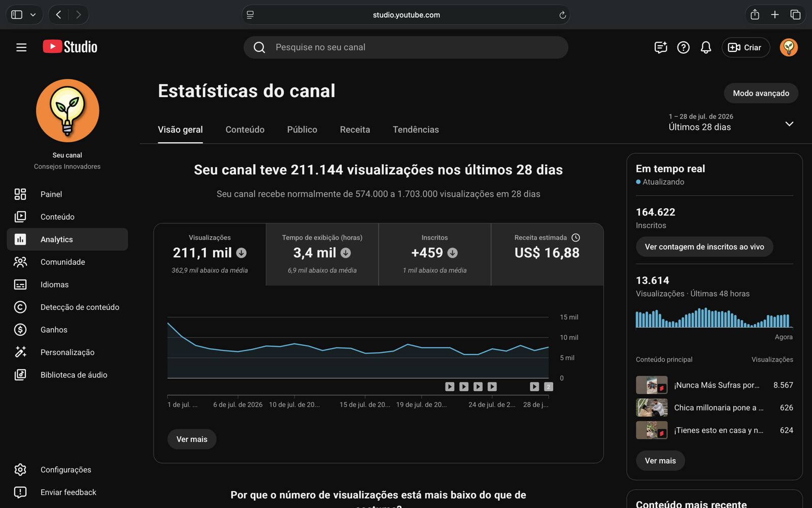Select the Inscritos metric card
This screenshot has width=812, height=508.
point(435,255)
